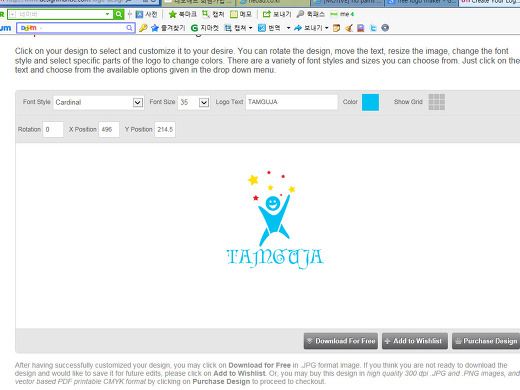Image resolution: width=520 pixels, height=390 pixels.
Task: Click the Y Position field showing 214.5
Action: tap(165, 129)
